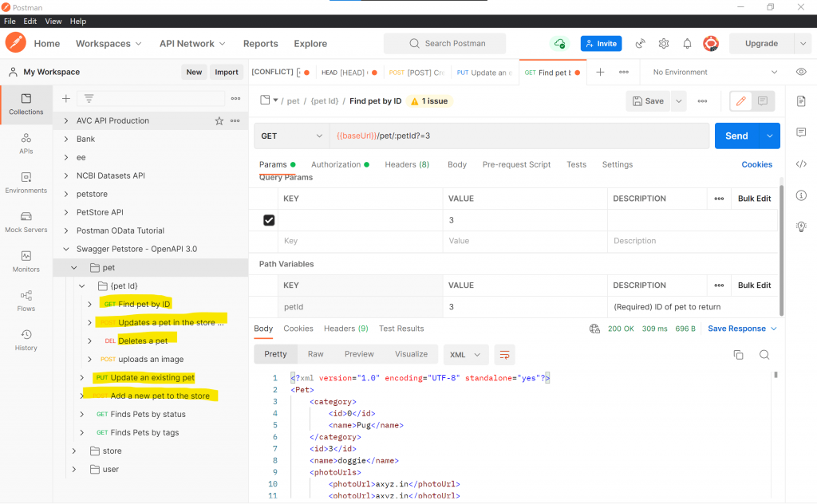Toggle line wrap in response viewer
The image size is (817, 504).
(x=504, y=355)
